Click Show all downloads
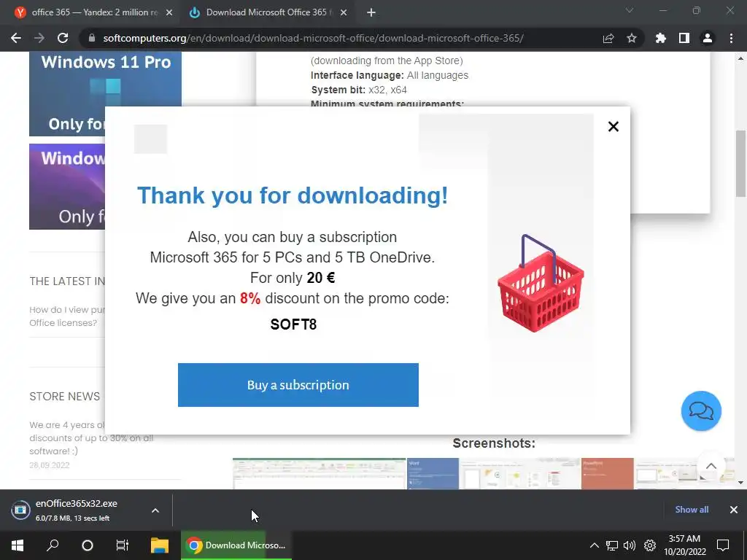The height and width of the screenshot is (560, 747). click(x=692, y=510)
